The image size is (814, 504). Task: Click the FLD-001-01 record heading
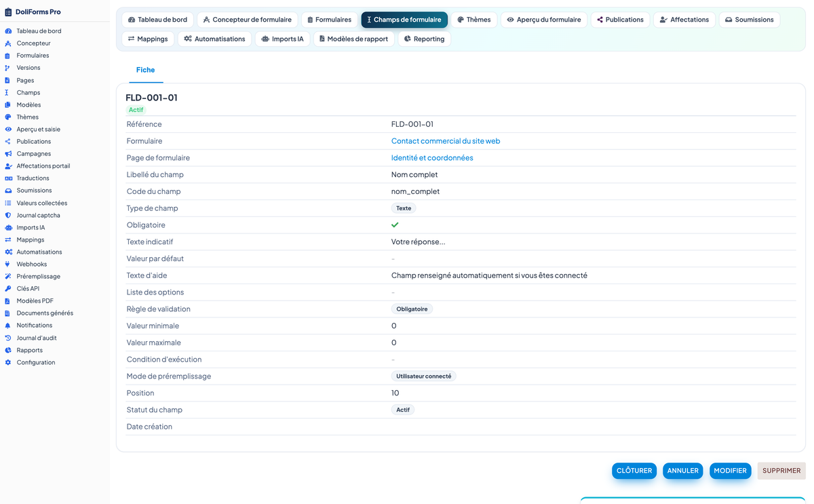151,98
